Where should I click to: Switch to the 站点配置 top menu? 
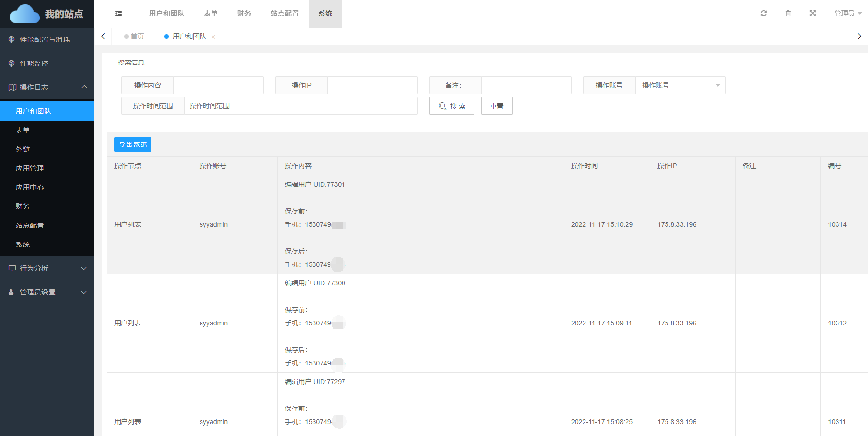coord(284,13)
